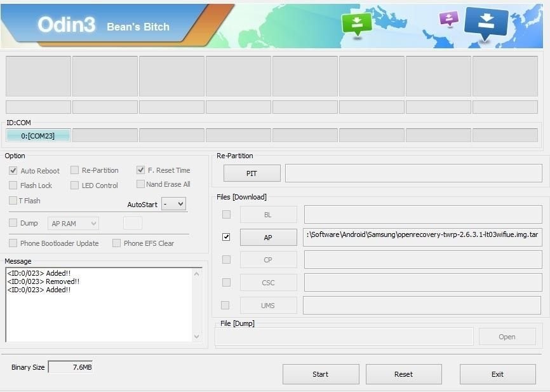Viewport: 550px width, 392px height.
Task: Browse for an AP file
Action: coord(269,238)
